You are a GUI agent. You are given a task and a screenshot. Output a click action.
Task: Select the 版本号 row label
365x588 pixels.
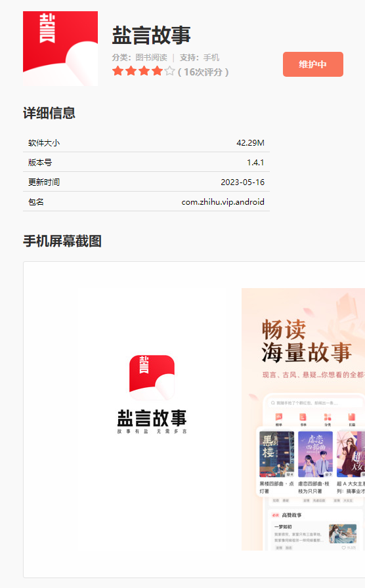(x=40, y=162)
